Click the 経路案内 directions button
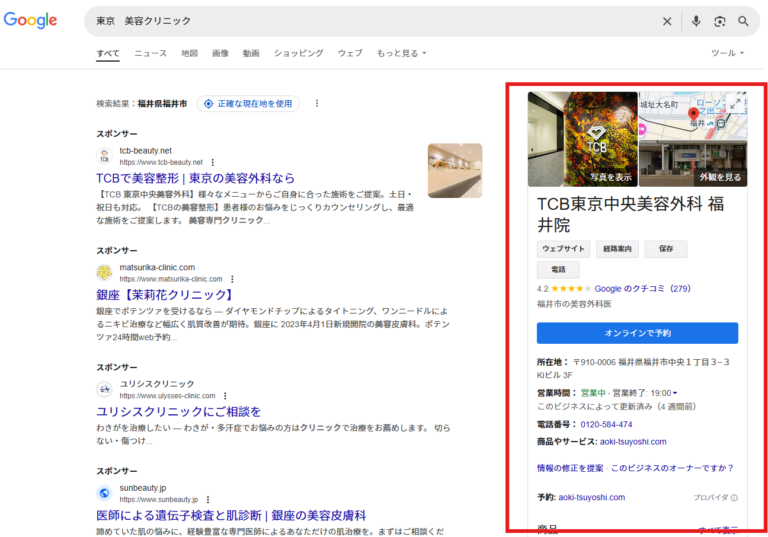This screenshot has height=537, width=768. [617, 249]
